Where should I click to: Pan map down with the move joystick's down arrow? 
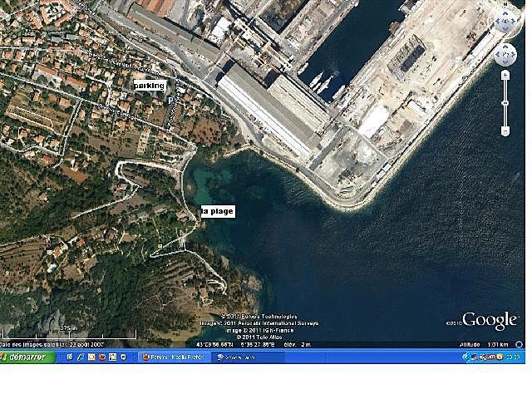coord(505,62)
